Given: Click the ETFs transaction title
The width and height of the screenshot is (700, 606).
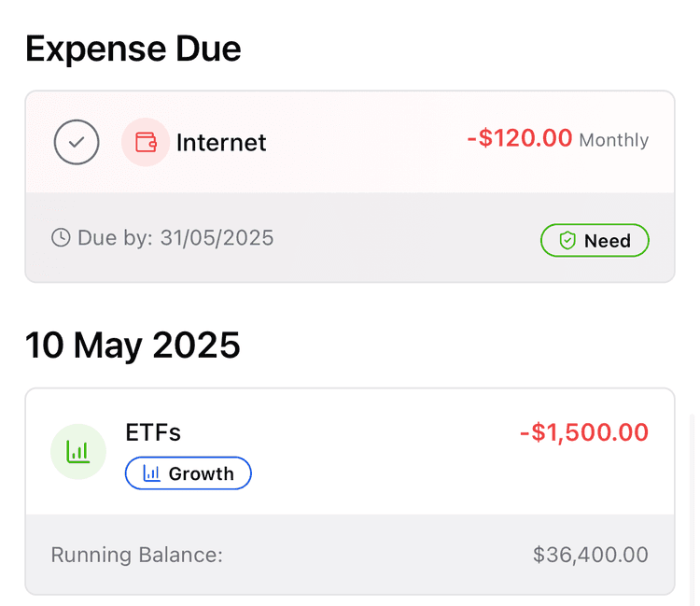Looking at the screenshot, I should pyautogui.click(x=153, y=432).
